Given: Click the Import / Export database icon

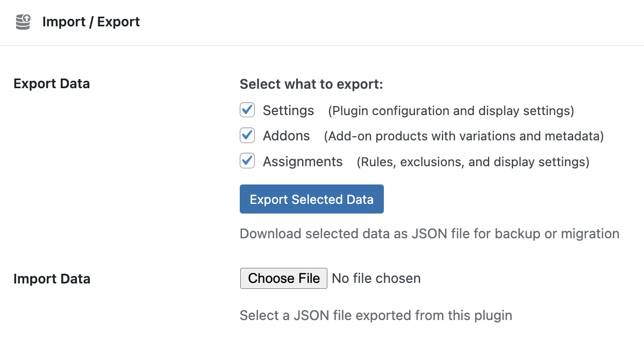Looking at the screenshot, I should [x=23, y=22].
